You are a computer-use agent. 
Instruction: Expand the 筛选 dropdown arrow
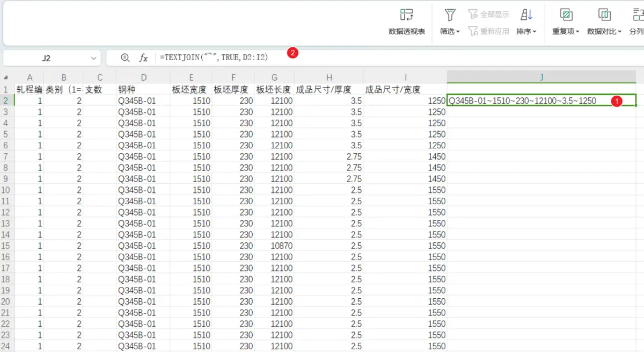[x=458, y=32]
